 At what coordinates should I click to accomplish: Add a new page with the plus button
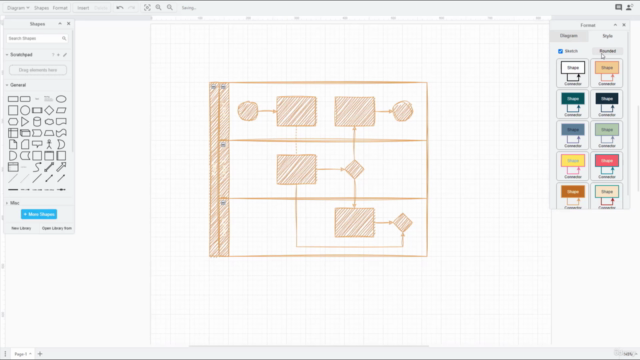point(40,354)
